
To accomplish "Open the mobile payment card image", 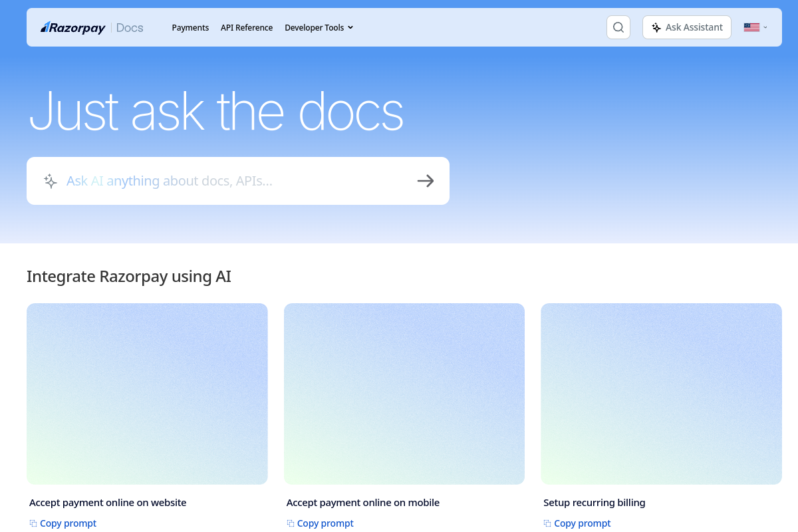I will point(404,394).
